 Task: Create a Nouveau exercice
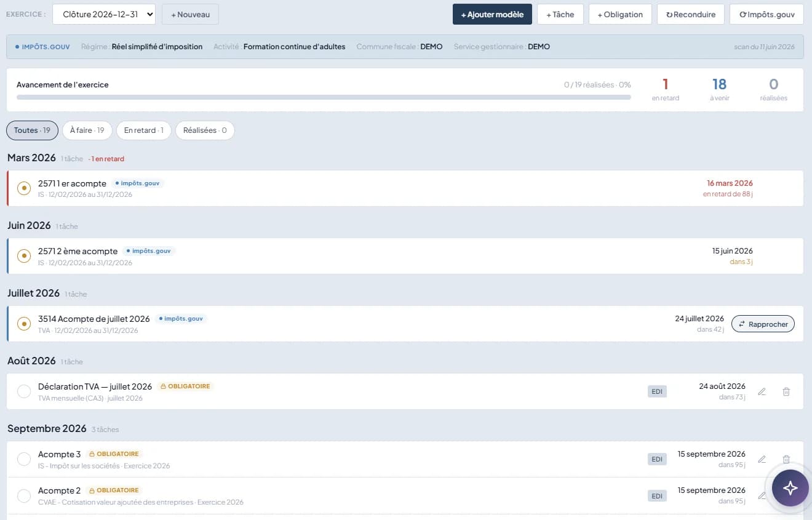(190, 14)
